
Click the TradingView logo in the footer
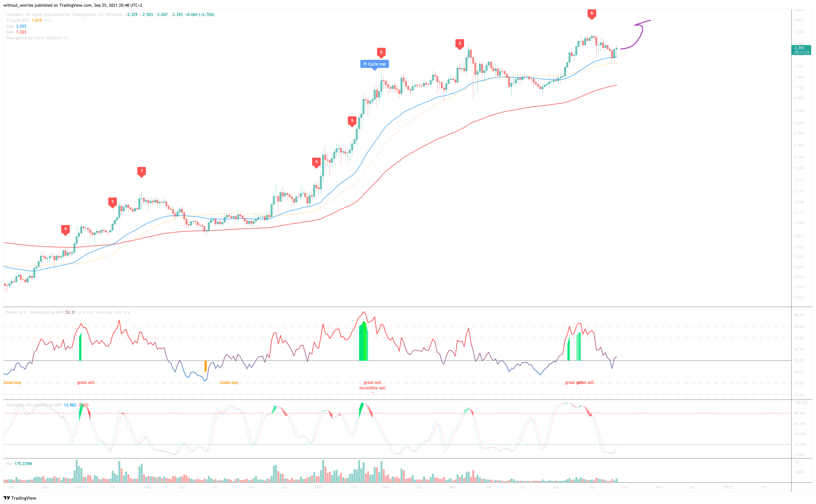(x=20, y=498)
